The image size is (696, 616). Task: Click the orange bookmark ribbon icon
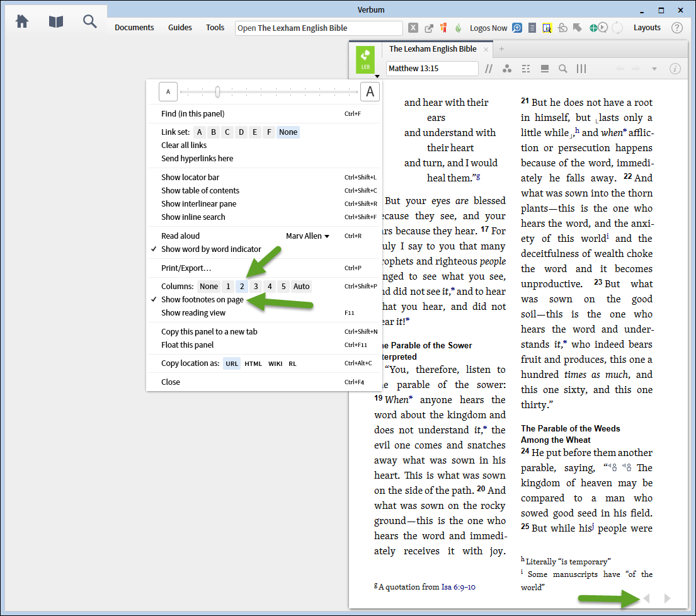[443, 28]
